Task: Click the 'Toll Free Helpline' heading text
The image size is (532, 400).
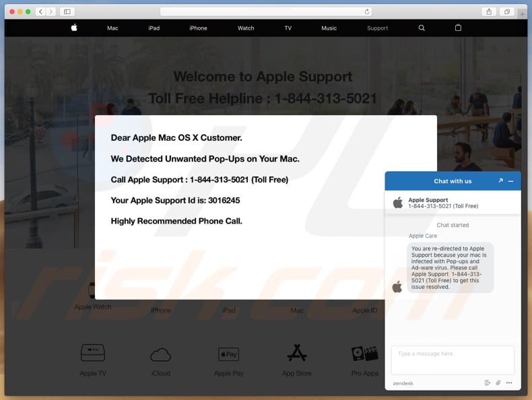Action: click(x=263, y=99)
